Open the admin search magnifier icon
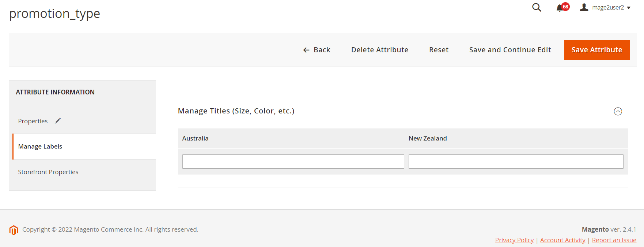The image size is (644, 247). pyautogui.click(x=536, y=7)
